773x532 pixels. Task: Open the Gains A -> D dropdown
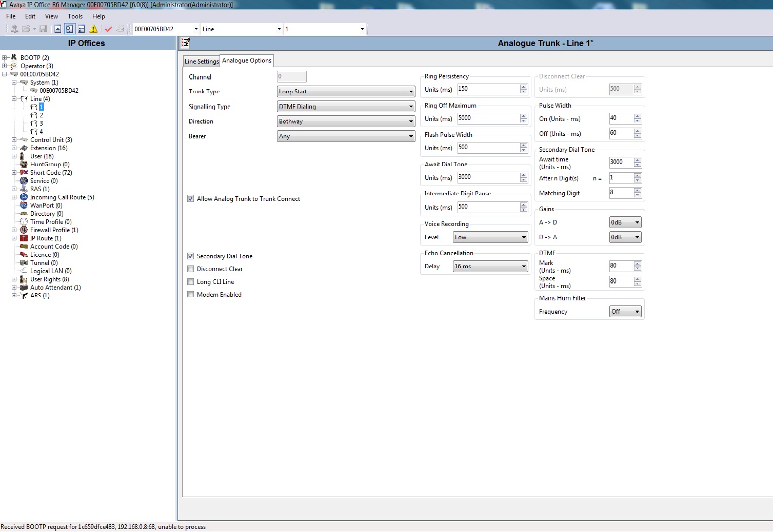[x=625, y=222]
